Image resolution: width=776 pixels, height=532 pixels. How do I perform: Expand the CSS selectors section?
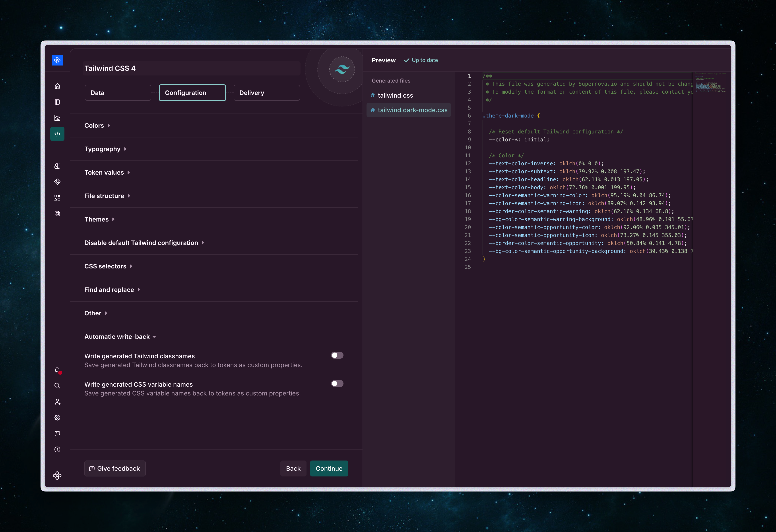(108, 266)
